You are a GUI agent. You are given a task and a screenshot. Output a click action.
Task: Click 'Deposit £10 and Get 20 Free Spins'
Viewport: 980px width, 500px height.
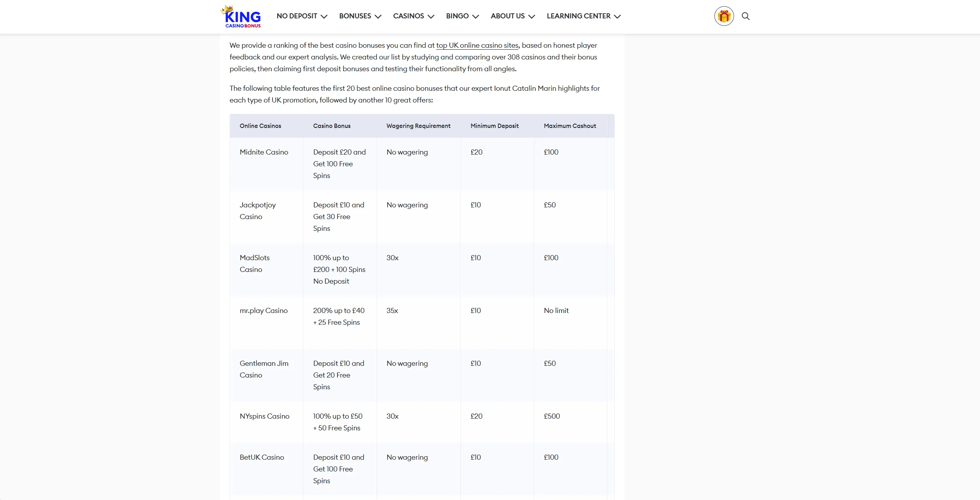click(339, 375)
